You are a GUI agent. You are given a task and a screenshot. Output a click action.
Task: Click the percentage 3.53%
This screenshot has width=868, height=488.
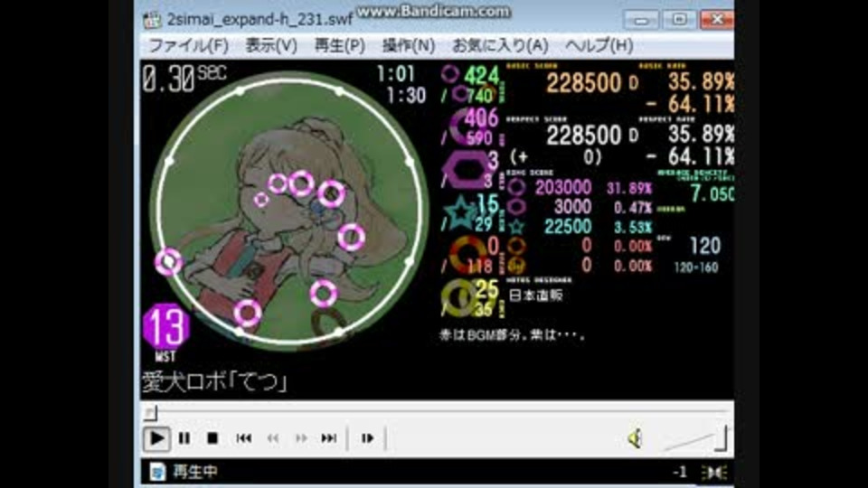point(633,228)
